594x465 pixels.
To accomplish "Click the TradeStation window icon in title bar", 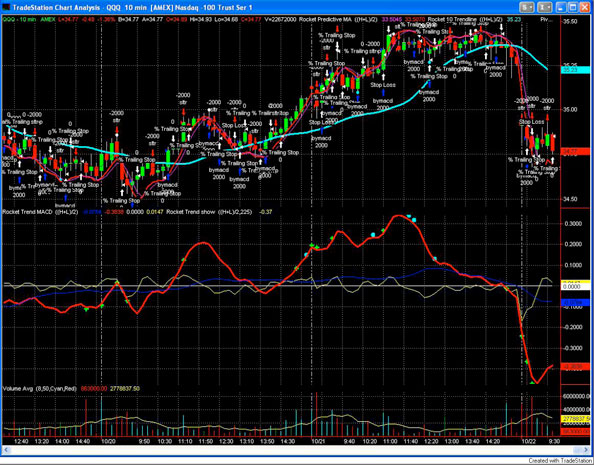I will (x=6, y=7).
